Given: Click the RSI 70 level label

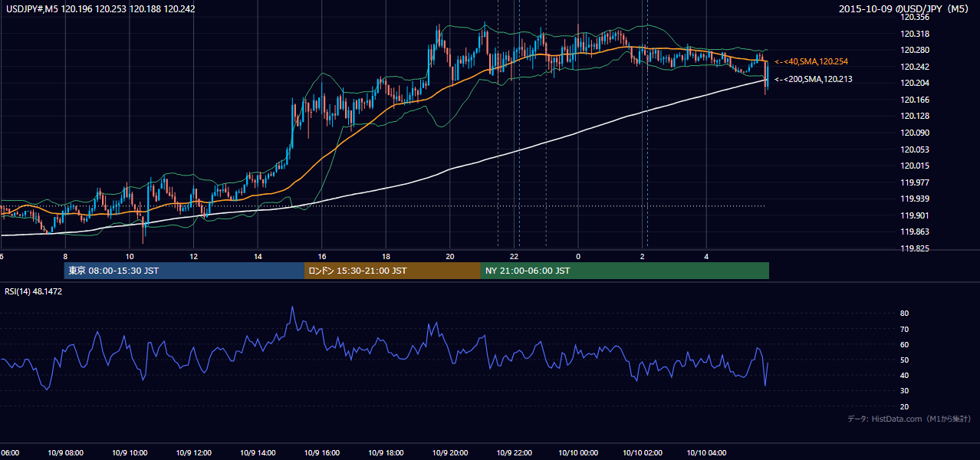Looking at the screenshot, I should (905, 329).
